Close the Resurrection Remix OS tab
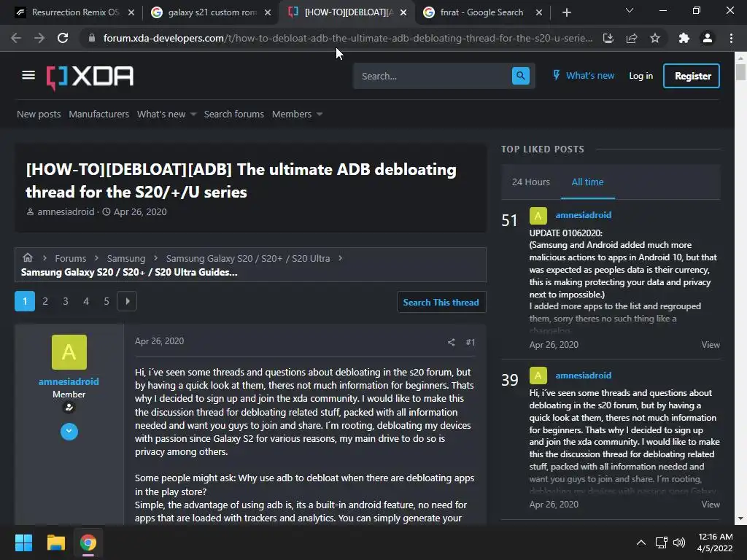The width and height of the screenshot is (747, 560). click(131, 12)
